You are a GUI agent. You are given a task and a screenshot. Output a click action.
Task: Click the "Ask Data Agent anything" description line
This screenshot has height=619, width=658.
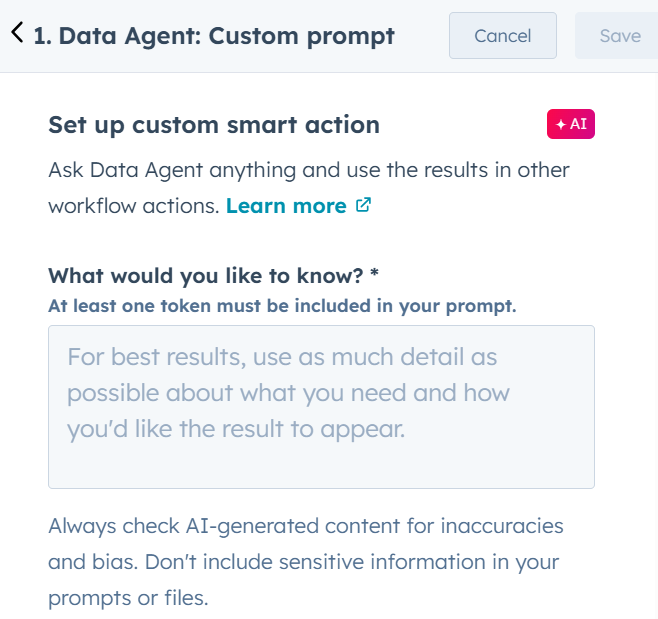(309, 169)
